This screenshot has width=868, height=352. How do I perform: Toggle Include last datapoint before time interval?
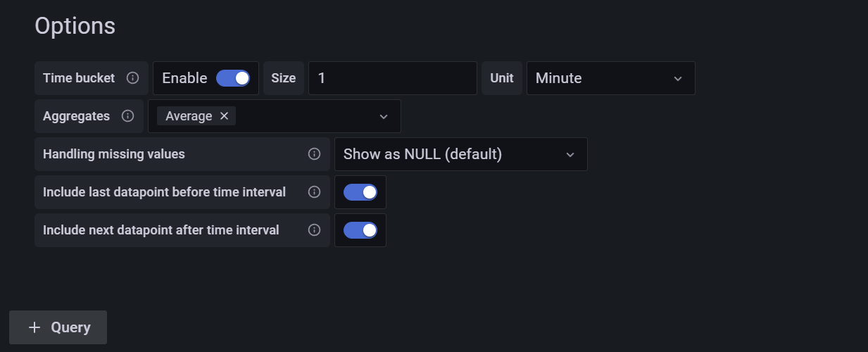tap(360, 192)
